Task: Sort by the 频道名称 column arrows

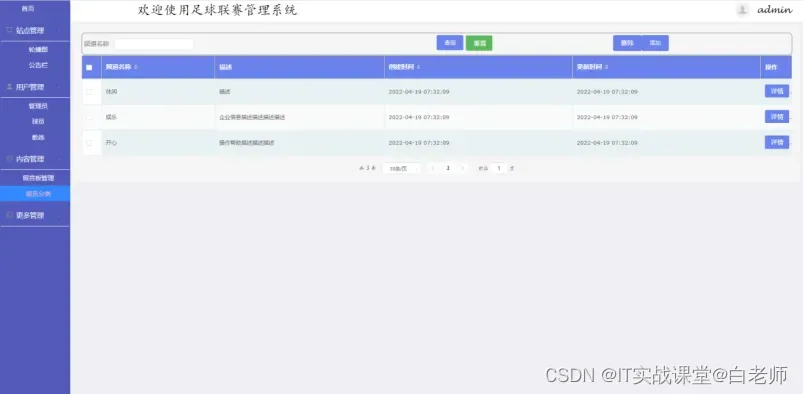Action: coord(136,67)
